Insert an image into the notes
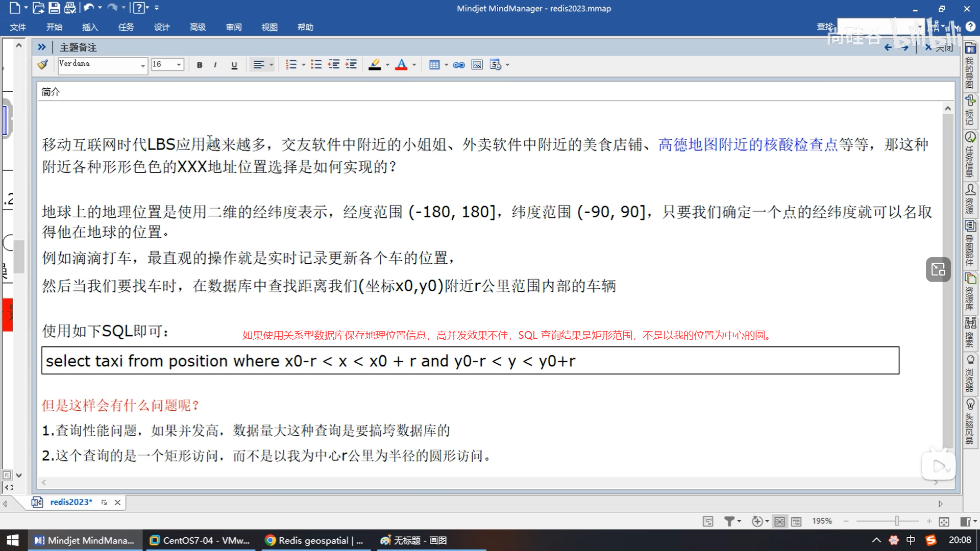980x551 pixels. click(477, 65)
